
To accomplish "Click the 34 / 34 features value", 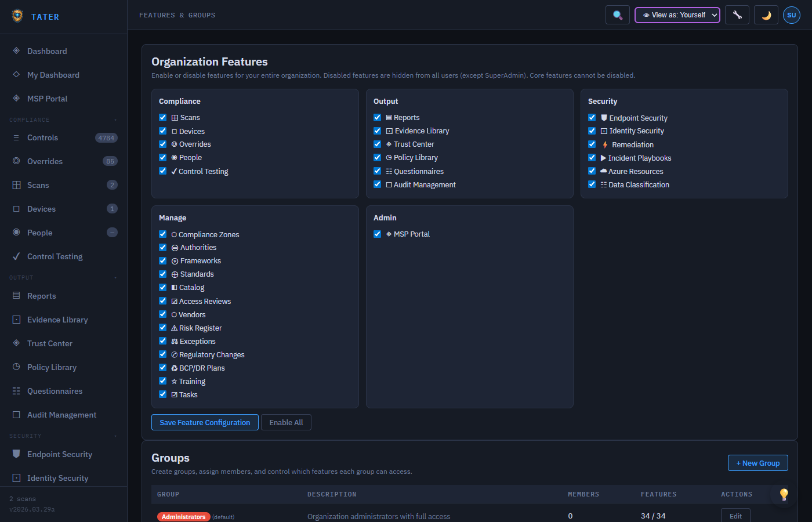I will [653, 516].
